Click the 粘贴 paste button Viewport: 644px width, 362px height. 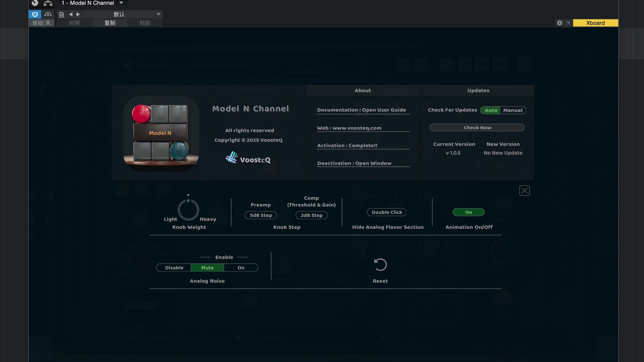[145, 23]
